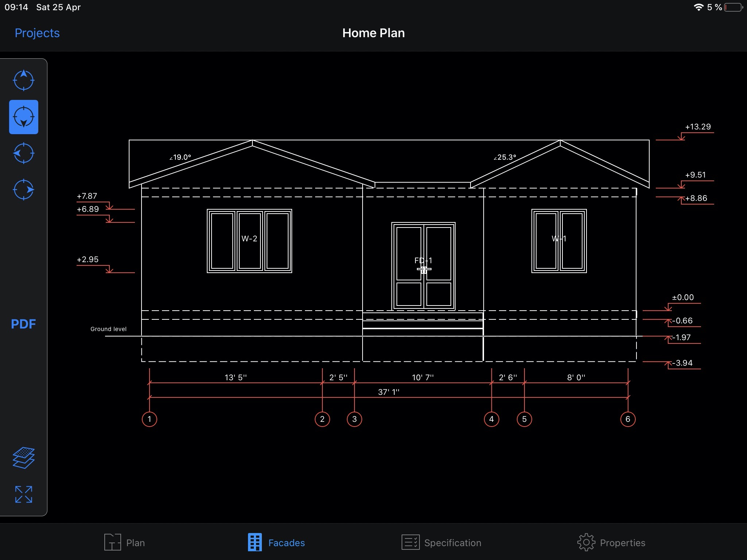Tap axis marker number 3
The height and width of the screenshot is (560, 747).
click(x=355, y=419)
